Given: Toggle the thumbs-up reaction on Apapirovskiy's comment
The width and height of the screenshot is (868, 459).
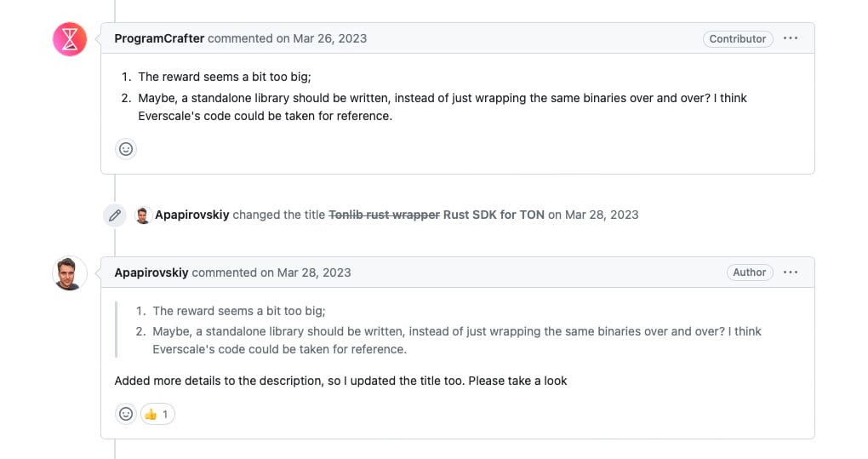Looking at the screenshot, I should [x=157, y=414].
